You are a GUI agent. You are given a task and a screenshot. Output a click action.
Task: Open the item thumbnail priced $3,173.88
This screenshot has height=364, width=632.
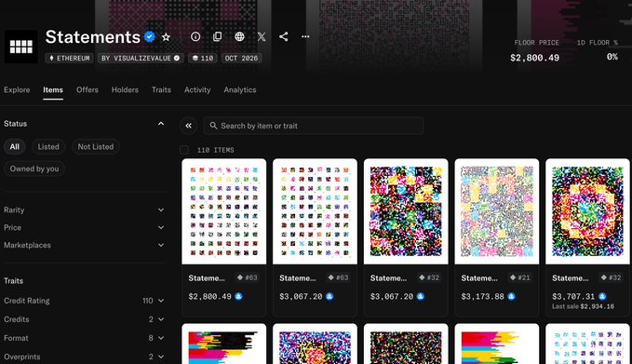(x=497, y=211)
